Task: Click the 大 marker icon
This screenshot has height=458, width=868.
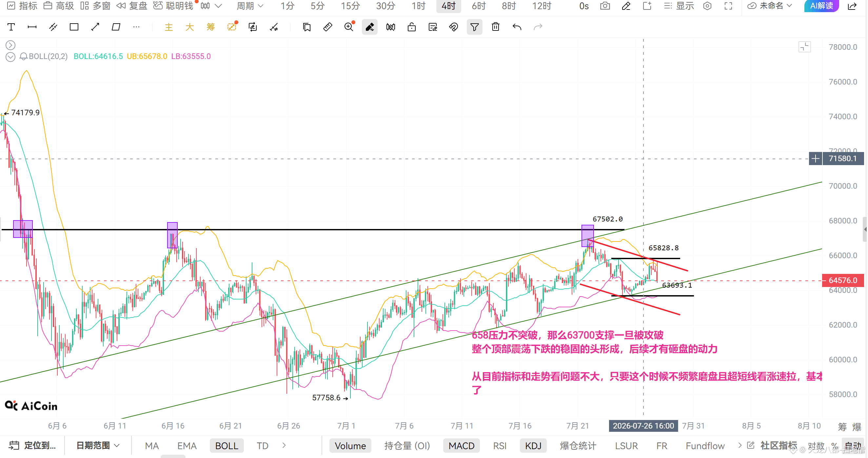Action: tap(190, 27)
